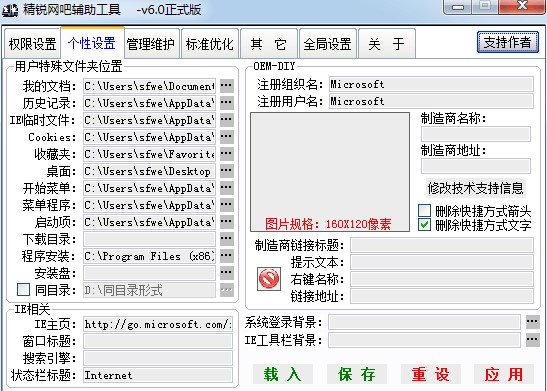The width and height of the screenshot is (547, 391).
Task: Open browse button for 菜单程序 path
Action: (227, 205)
